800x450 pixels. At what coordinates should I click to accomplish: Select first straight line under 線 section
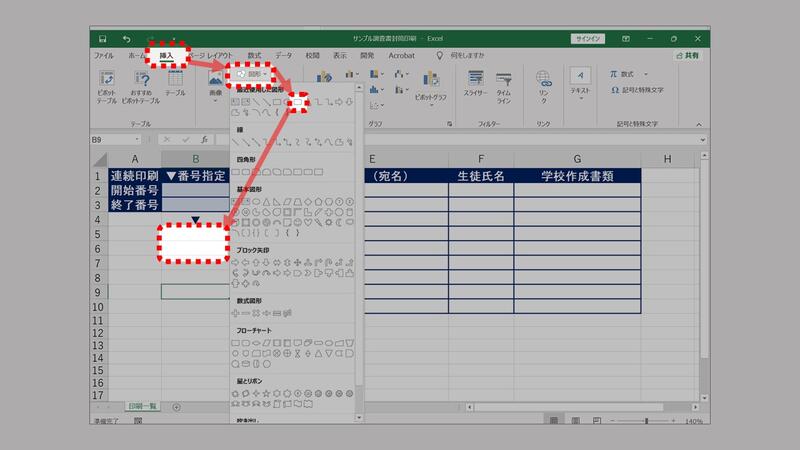[x=235, y=142]
